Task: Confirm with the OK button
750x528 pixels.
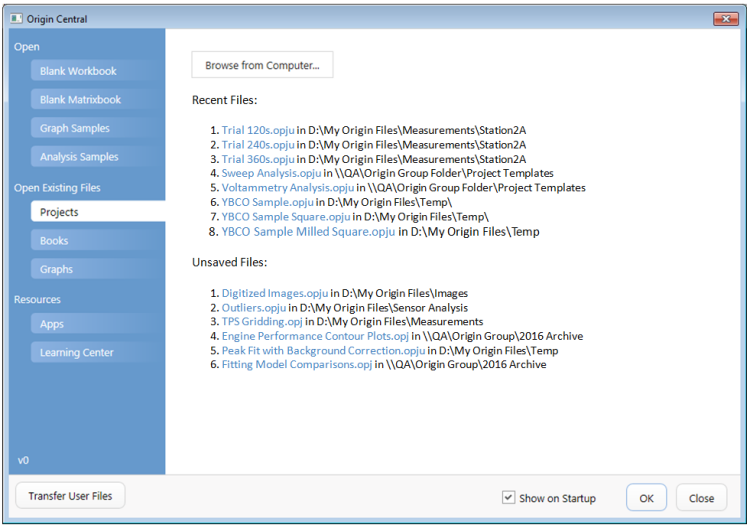Action: 646,498
